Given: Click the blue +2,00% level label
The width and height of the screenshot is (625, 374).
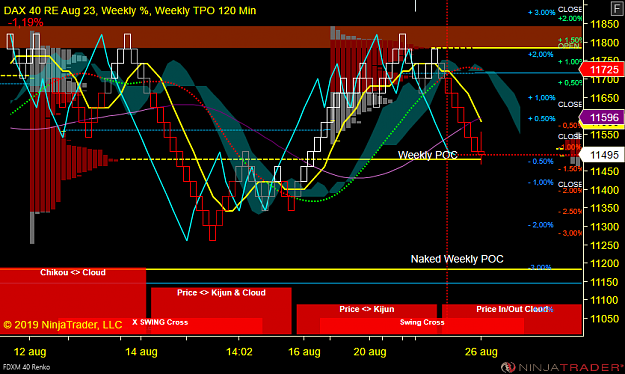Looking at the screenshot, I should click(x=540, y=54).
